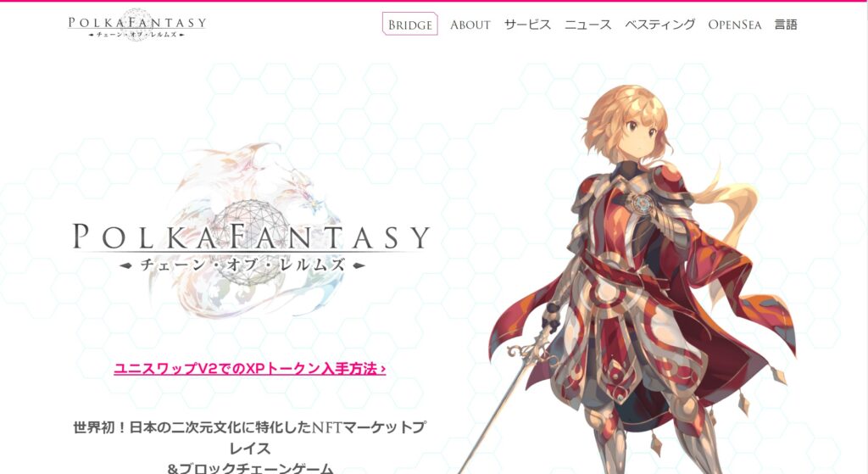Click the &ブロックチェーンゲーム headline line
The width and height of the screenshot is (868, 474).
[250, 468]
